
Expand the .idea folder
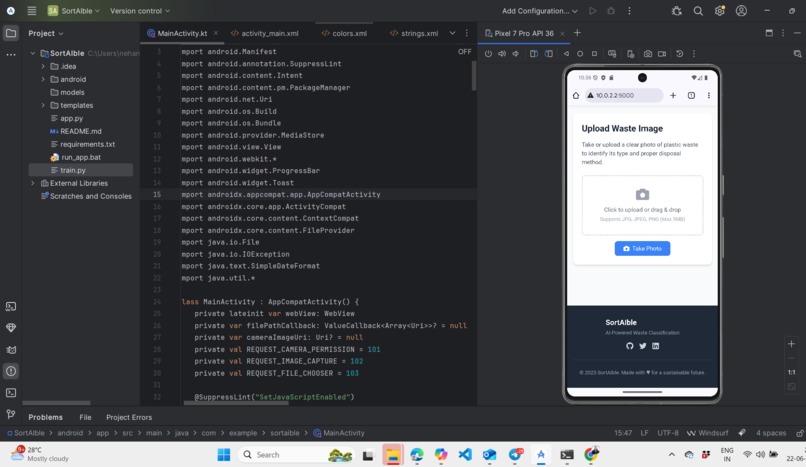point(43,66)
